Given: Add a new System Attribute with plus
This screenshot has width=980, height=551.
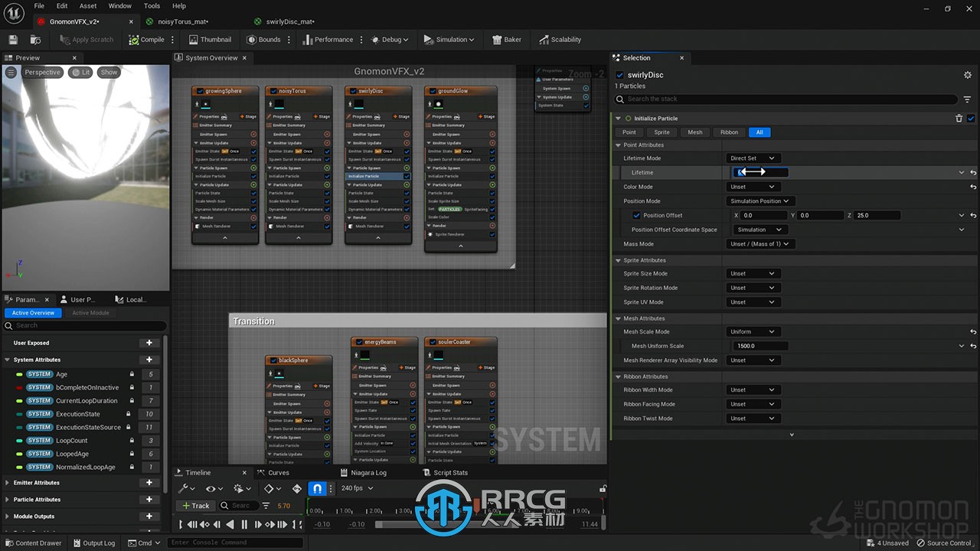Looking at the screenshot, I should [149, 360].
